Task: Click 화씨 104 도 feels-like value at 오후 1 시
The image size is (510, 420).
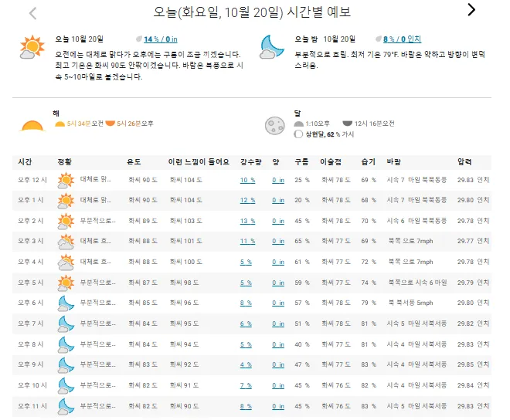Action: pos(185,200)
